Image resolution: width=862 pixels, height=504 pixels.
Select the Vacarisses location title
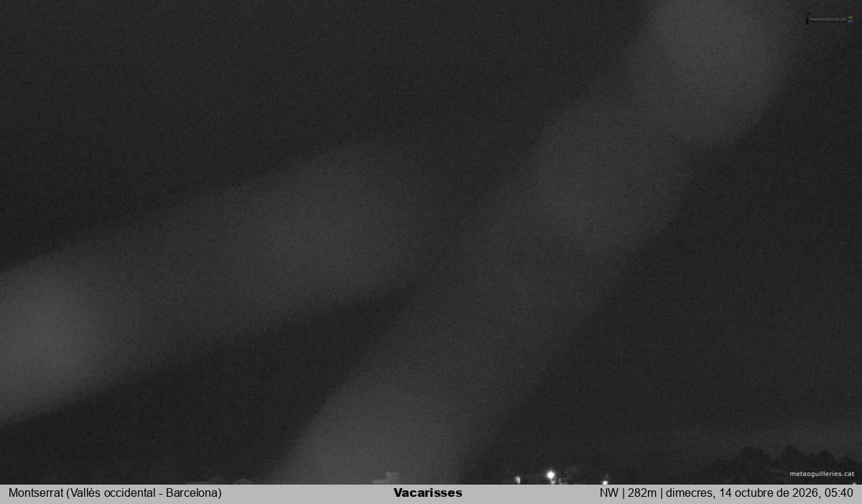click(x=428, y=493)
